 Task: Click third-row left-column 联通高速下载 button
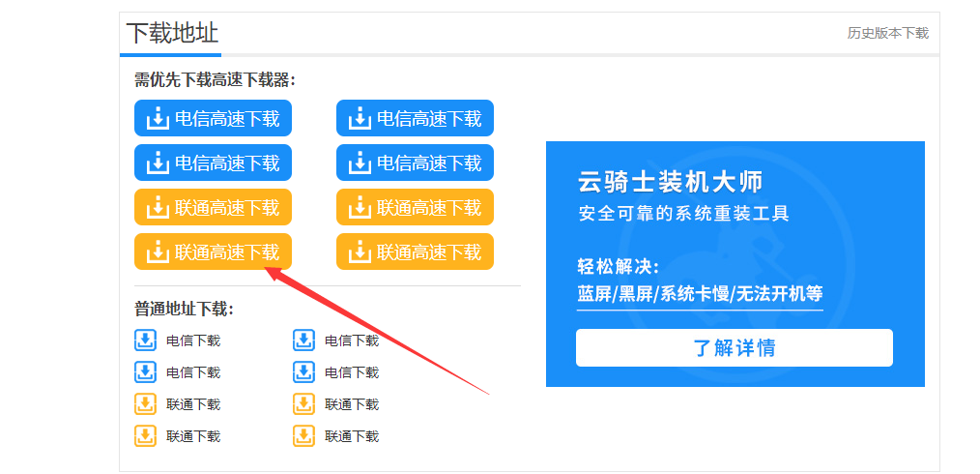(x=214, y=207)
